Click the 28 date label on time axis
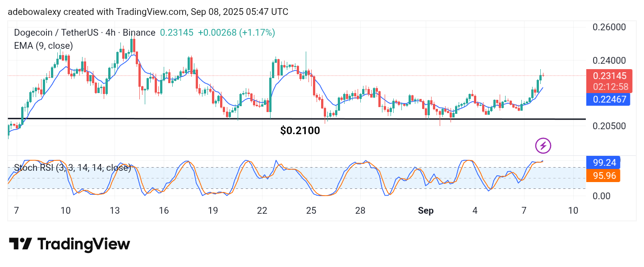Screen dimensions: 644x267 coord(360,211)
